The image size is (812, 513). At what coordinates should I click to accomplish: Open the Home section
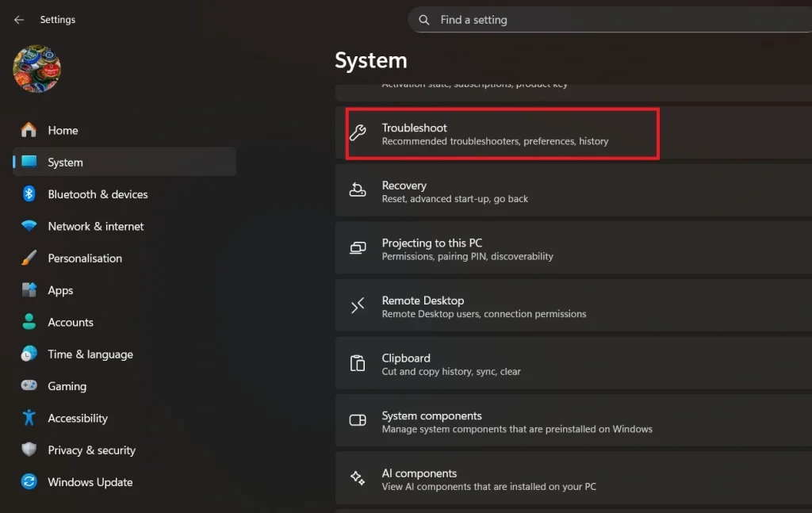[x=63, y=130]
